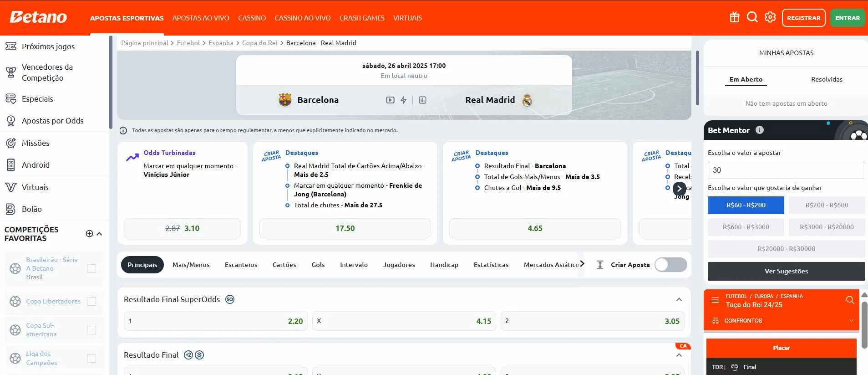
Task: Go to Futebol breadcrumb link
Action: (188, 43)
